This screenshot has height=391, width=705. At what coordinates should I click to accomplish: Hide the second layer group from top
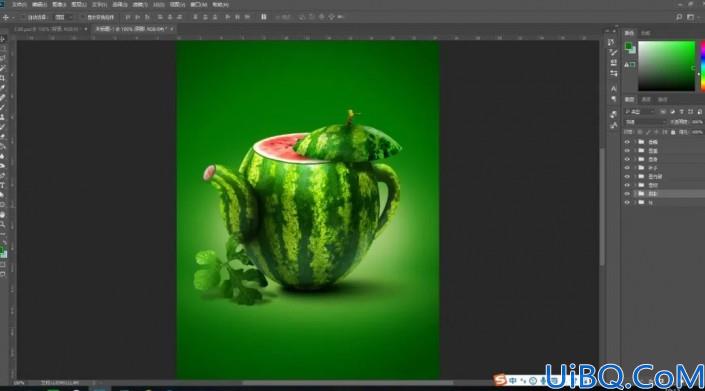click(x=627, y=151)
